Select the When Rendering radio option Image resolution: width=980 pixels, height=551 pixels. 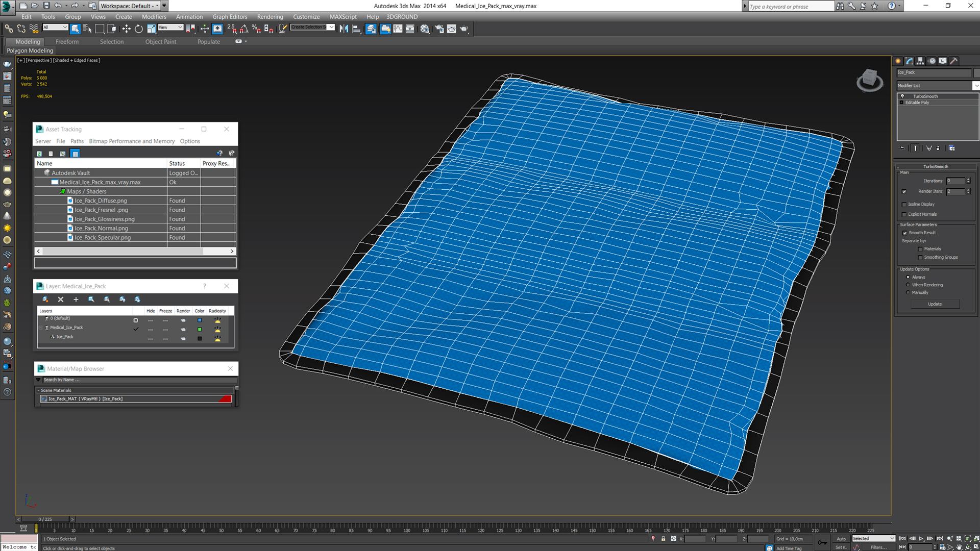(908, 285)
